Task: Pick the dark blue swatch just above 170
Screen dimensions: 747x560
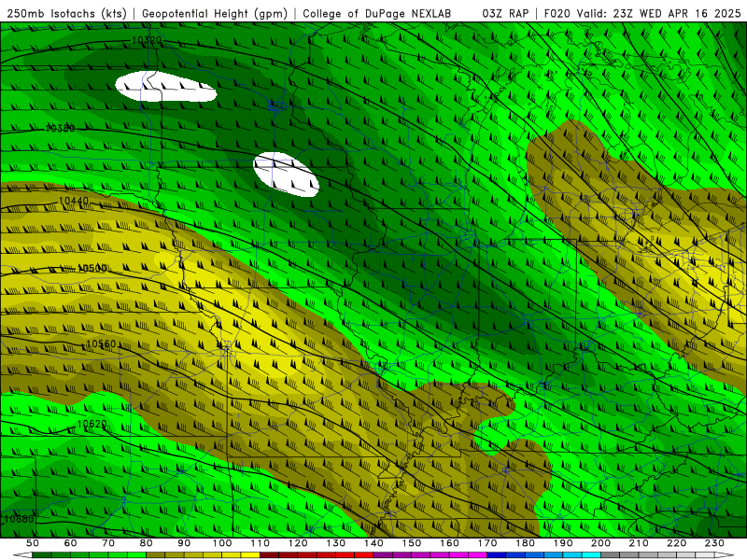Action: 497,555
